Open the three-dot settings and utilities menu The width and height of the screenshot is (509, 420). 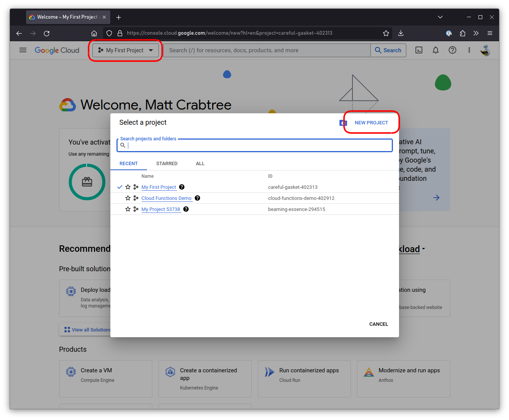click(469, 50)
